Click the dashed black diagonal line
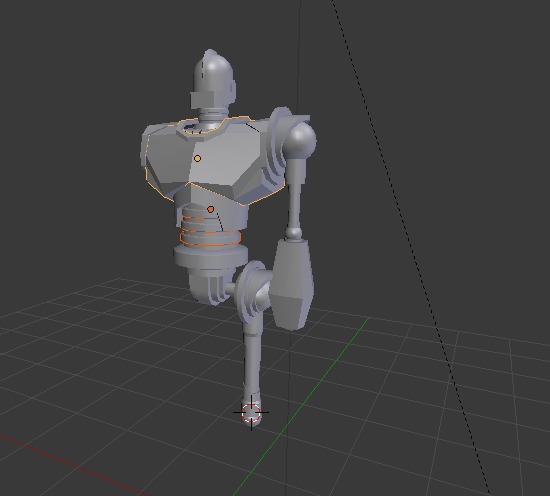The width and height of the screenshot is (550, 496). coord(410,246)
